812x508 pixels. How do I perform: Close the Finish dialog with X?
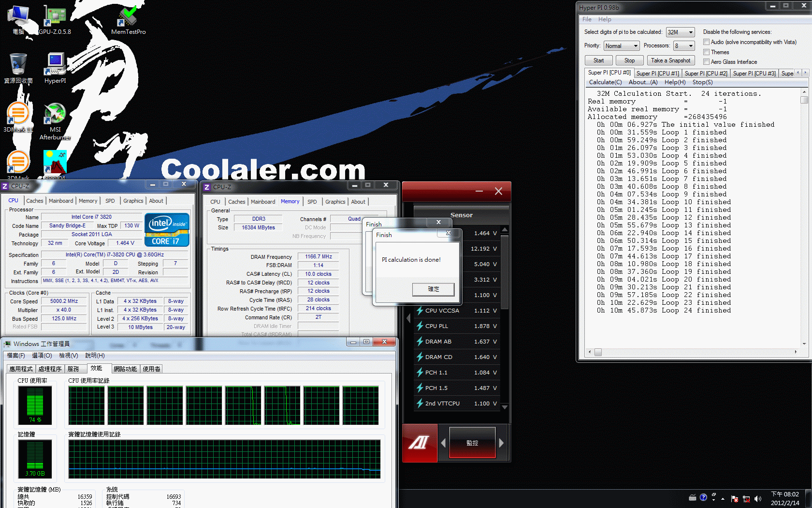449,233
